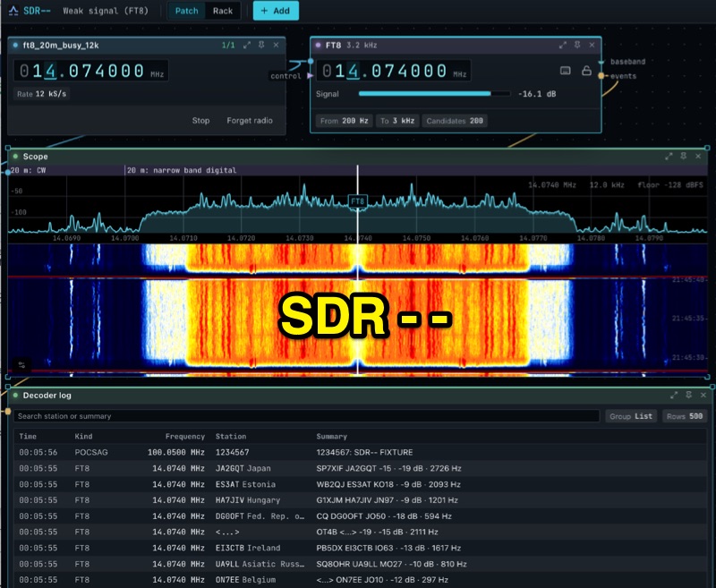The width and height of the screenshot is (716, 588).
Task: Expand the FT8 decoder panel
Action: pyautogui.click(x=563, y=45)
